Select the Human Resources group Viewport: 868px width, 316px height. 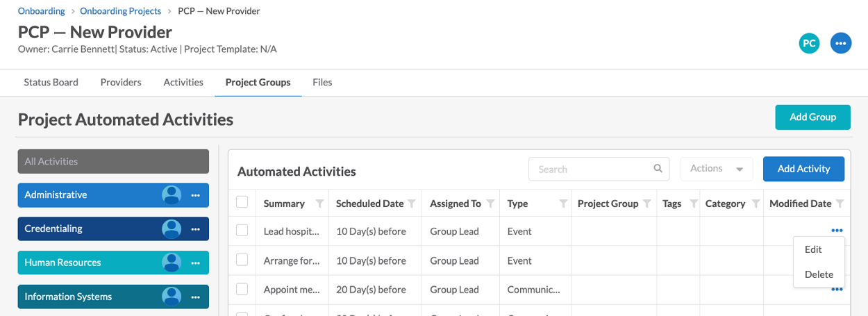point(113,263)
